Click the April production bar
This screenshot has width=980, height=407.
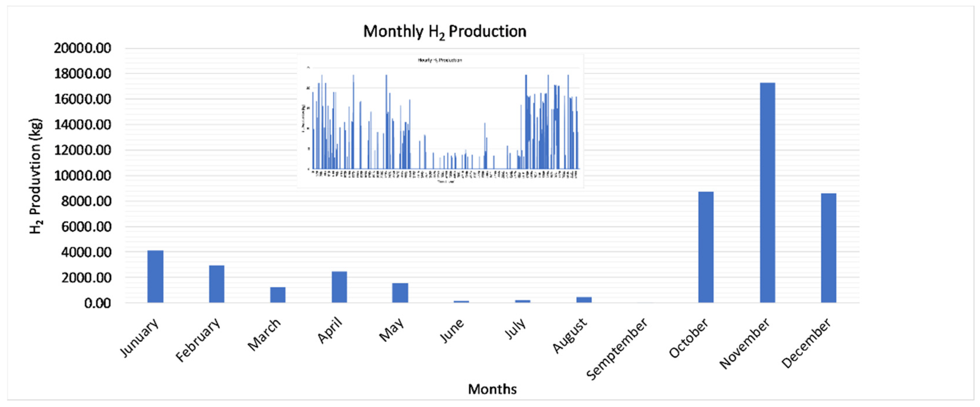point(339,287)
